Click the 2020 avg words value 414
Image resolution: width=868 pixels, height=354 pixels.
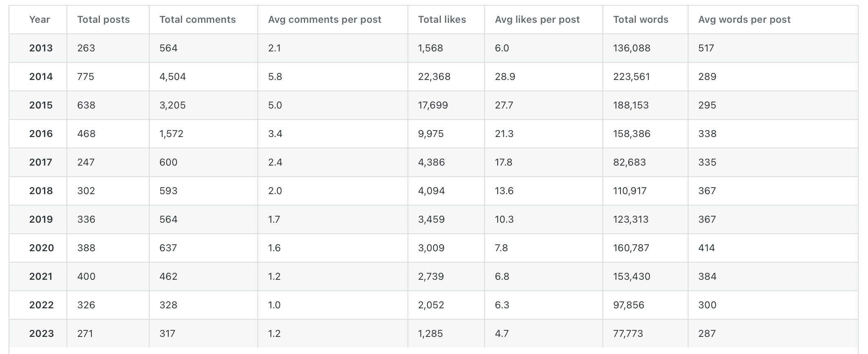(x=706, y=248)
